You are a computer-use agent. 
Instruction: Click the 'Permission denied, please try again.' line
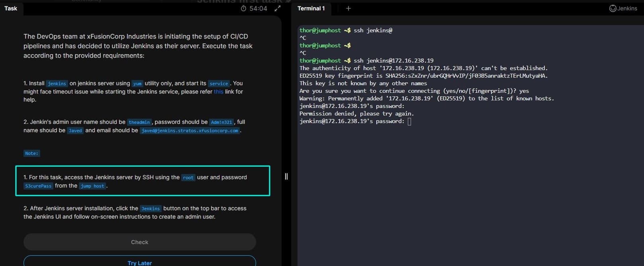(357, 113)
